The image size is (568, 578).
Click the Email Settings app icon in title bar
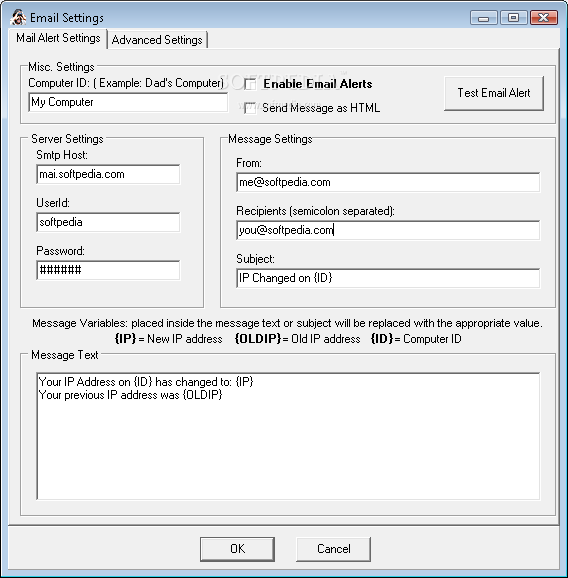coord(18,17)
